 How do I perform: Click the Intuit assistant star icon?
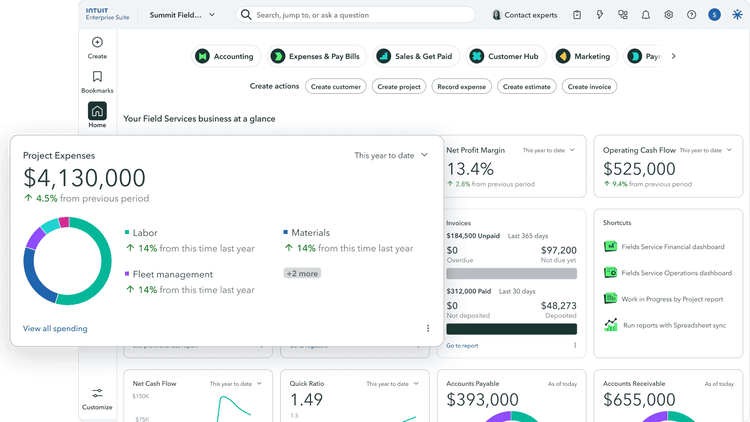(738, 15)
